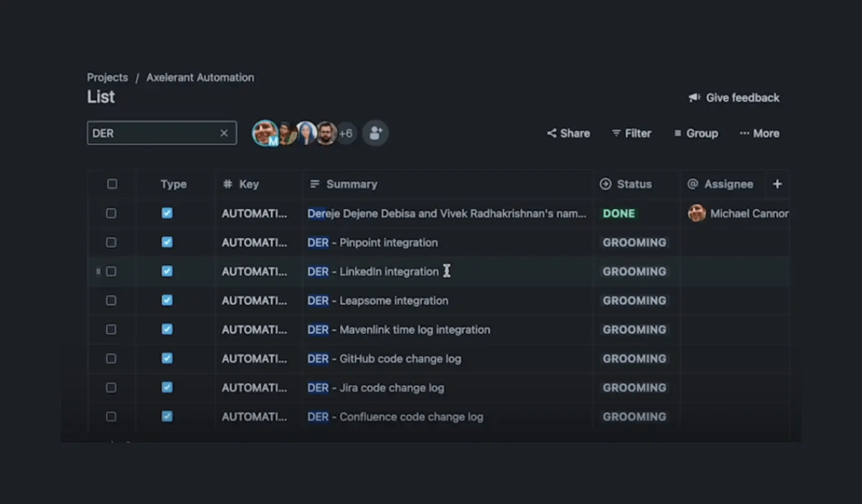The image size is (862, 504).
Task: Click the first user avatar with M badge
Action: (265, 133)
